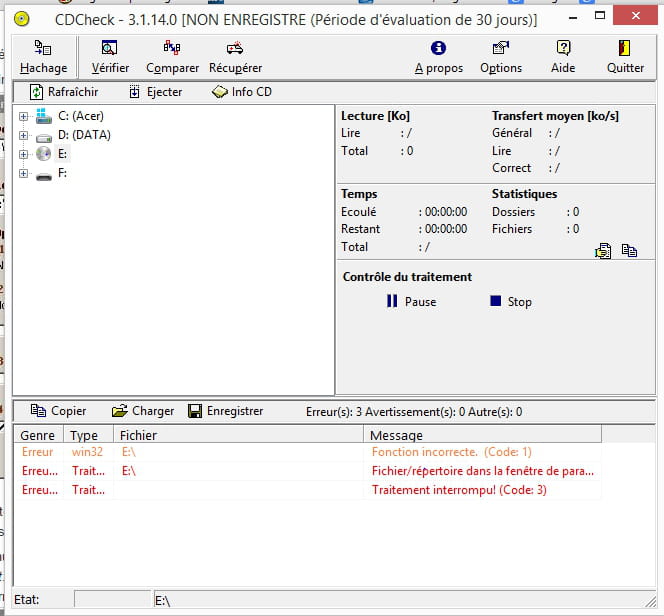This screenshot has height=616, width=664.
Task: Expand the D: (DATA) drive node
Action: coord(23,136)
